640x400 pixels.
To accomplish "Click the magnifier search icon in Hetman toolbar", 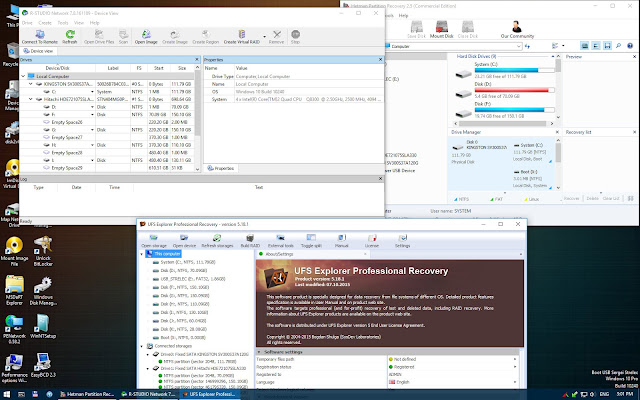I will (x=618, y=46).
